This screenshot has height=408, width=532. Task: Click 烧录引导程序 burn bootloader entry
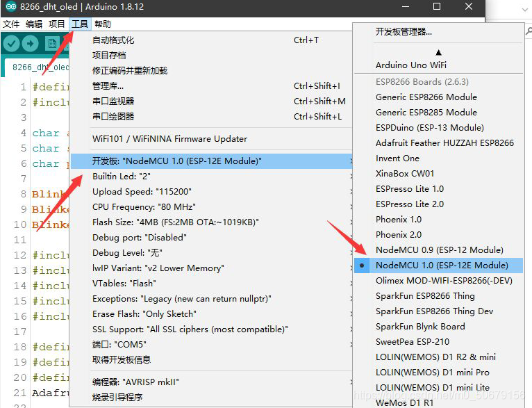click(x=212, y=397)
